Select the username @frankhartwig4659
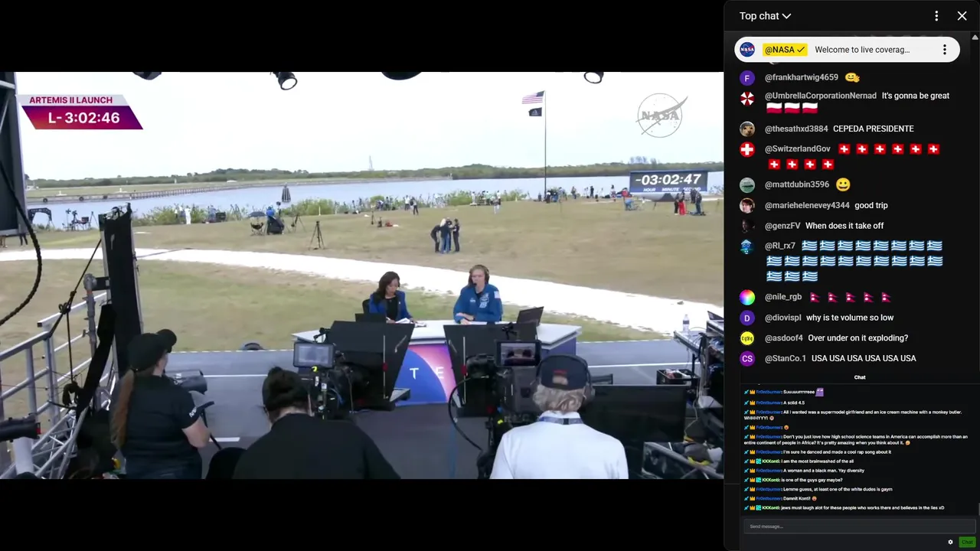Image resolution: width=980 pixels, height=551 pixels. [x=802, y=77]
